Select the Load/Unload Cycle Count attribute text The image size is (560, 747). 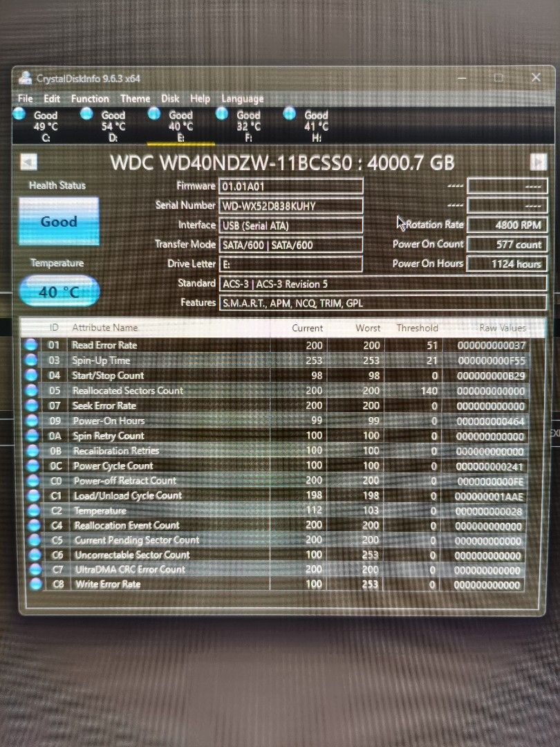tap(128, 495)
